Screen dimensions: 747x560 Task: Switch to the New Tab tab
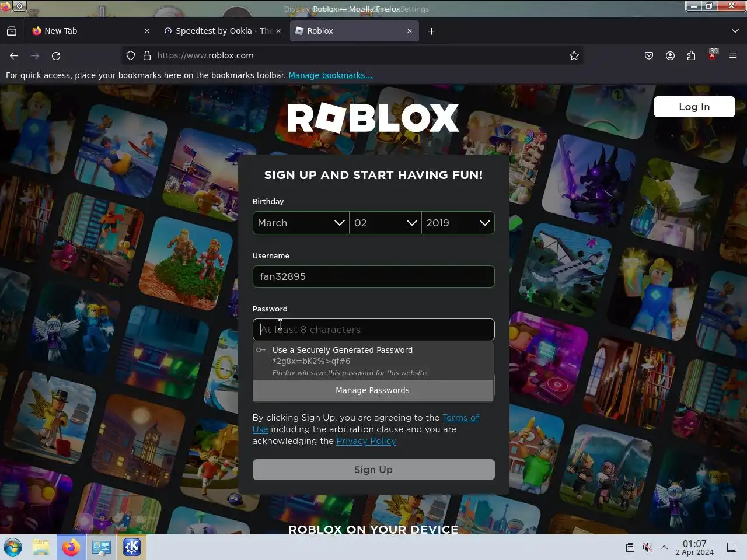click(90, 31)
